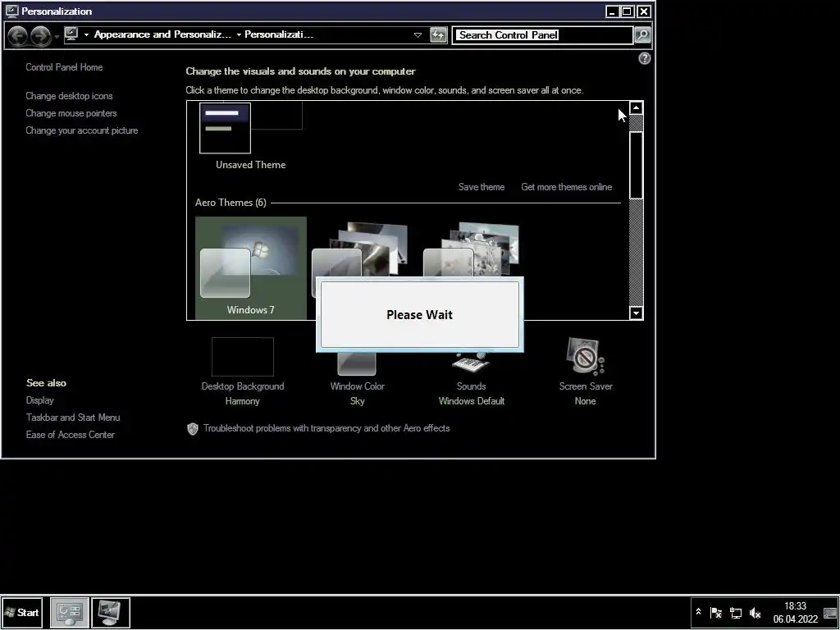Click the search magnifier button
The width and height of the screenshot is (840, 630).
pos(642,35)
